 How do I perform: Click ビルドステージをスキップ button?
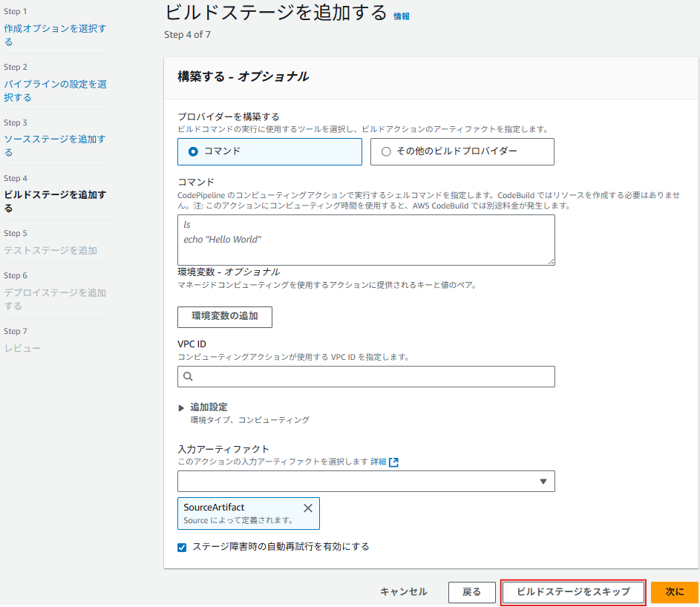click(573, 592)
